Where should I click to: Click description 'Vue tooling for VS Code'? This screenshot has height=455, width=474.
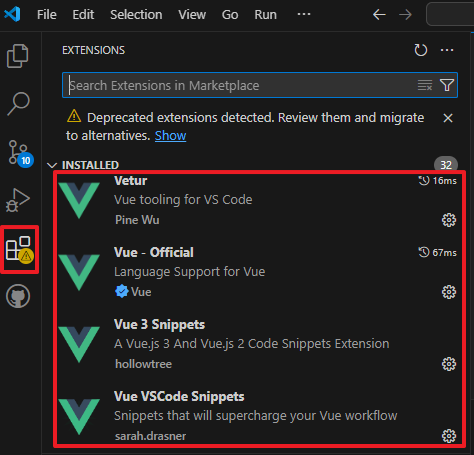(183, 200)
